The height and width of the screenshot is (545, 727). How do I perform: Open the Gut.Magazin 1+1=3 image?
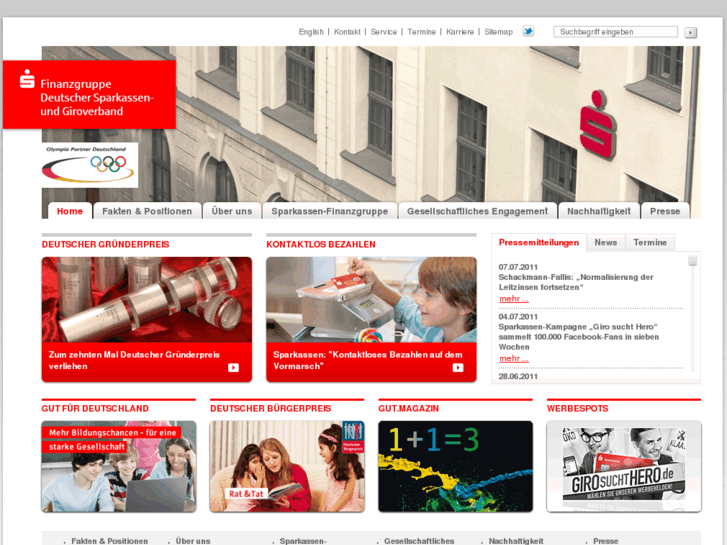click(x=455, y=466)
